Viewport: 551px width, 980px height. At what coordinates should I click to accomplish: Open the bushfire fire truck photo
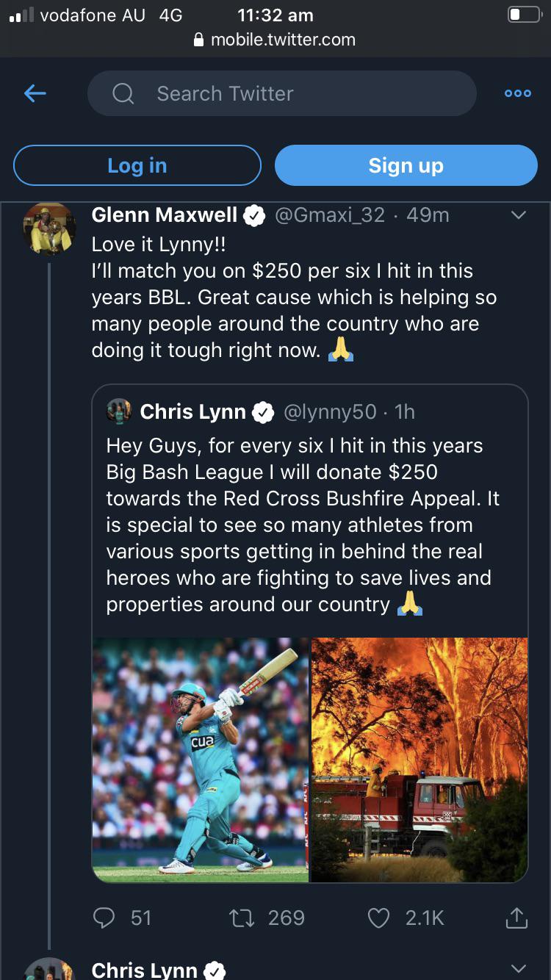tap(419, 758)
